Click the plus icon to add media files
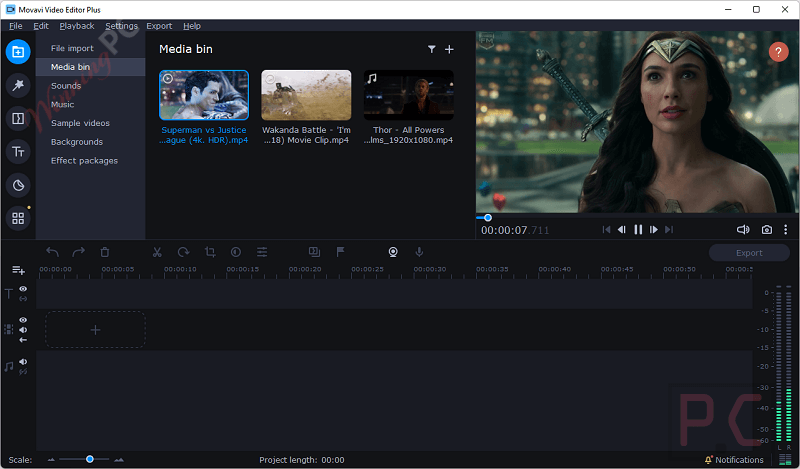Viewport: 800px width, 469px height. pyautogui.click(x=449, y=49)
